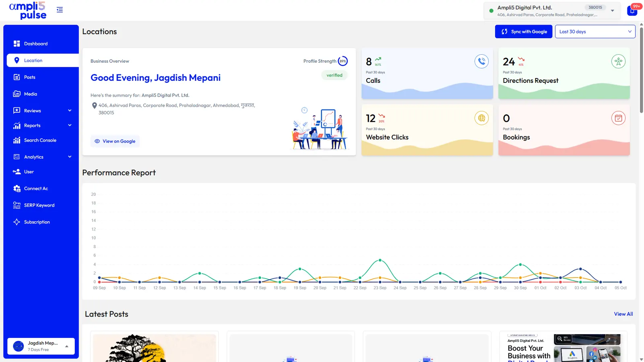Screen dimensions: 644x362
Task: Click the Bookings card showing 0
Action: point(564,130)
